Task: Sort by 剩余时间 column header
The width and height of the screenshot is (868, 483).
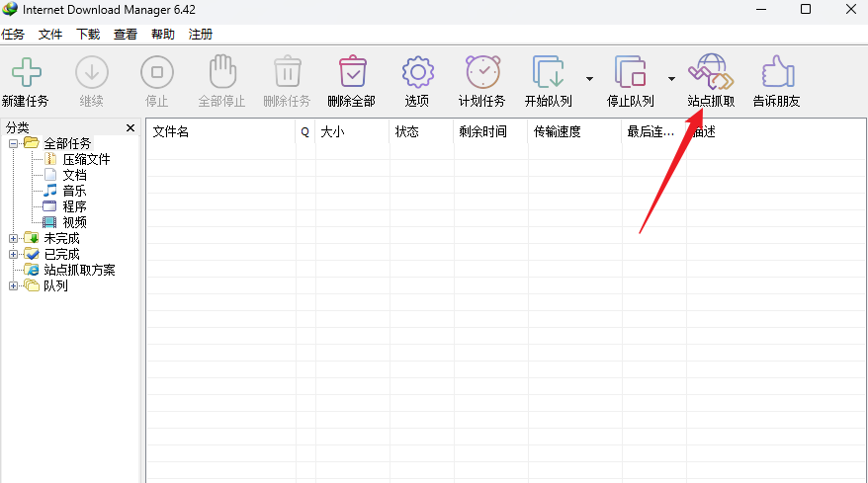Action: (490, 131)
